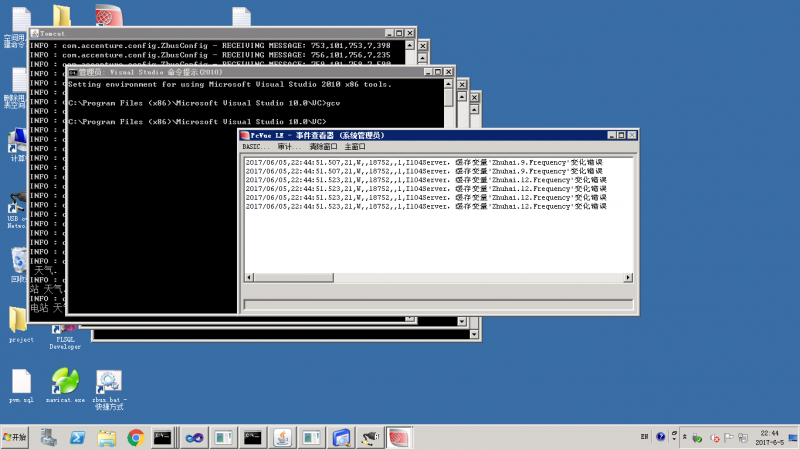Switch to the command prompt icon beside Java

click(x=253, y=437)
